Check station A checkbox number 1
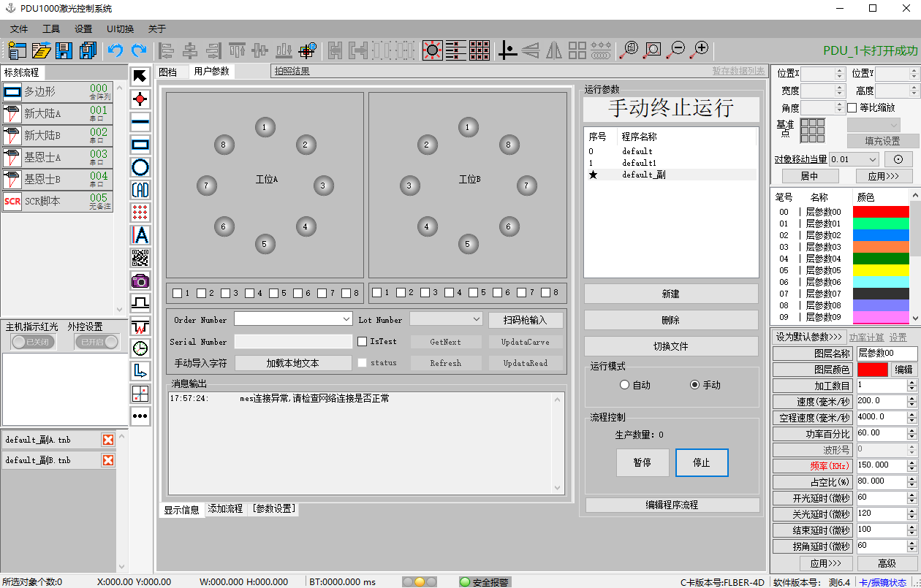This screenshot has width=921, height=588. click(175, 293)
